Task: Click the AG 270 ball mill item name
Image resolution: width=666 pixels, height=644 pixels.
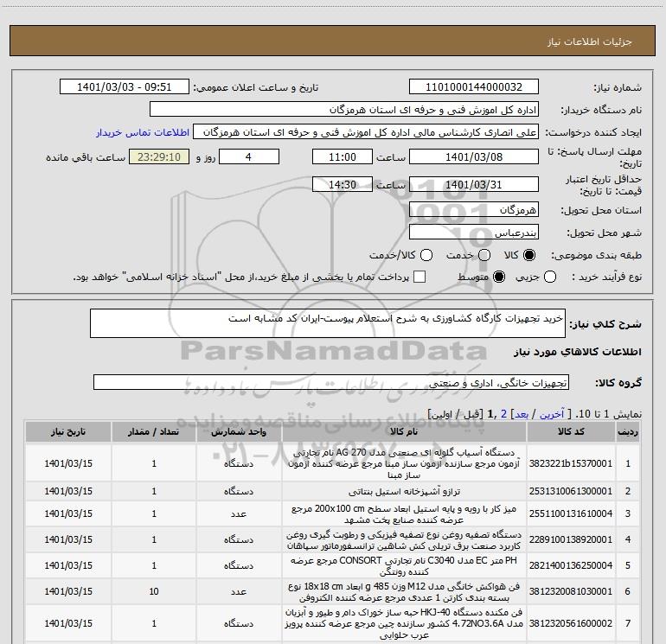Action: 404,463
